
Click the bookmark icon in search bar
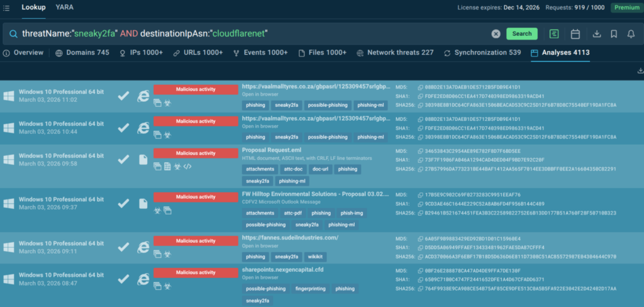[x=614, y=34]
